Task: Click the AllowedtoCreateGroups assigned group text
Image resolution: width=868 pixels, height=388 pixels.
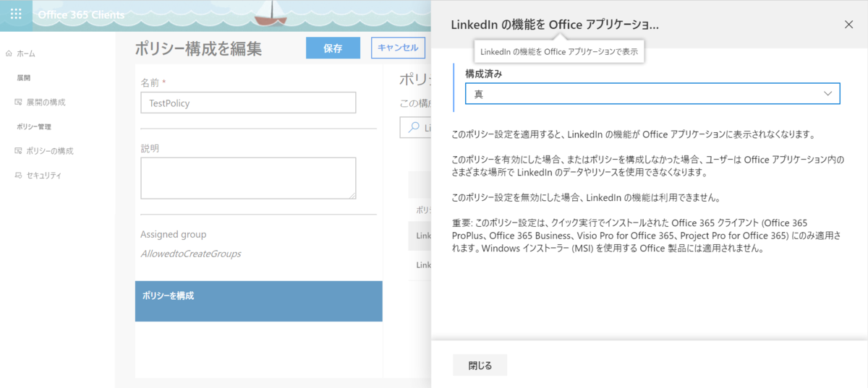Action: pyautogui.click(x=190, y=254)
